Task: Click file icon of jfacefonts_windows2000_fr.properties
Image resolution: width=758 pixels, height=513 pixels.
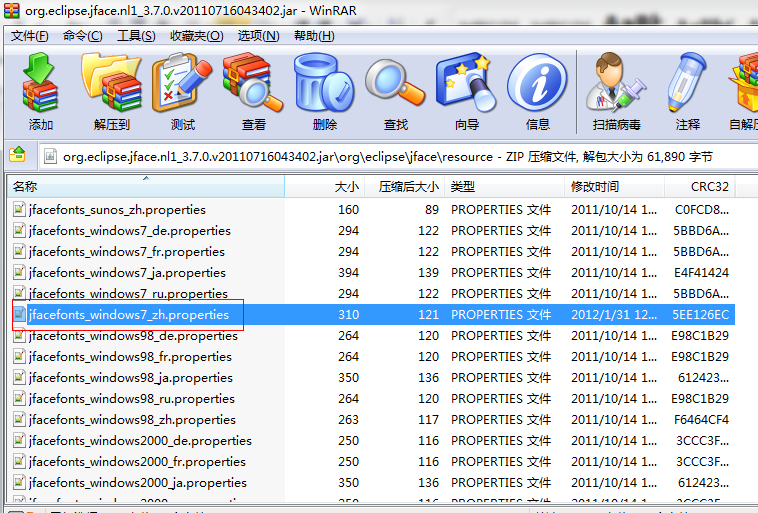Action: pyautogui.click(x=19, y=462)
